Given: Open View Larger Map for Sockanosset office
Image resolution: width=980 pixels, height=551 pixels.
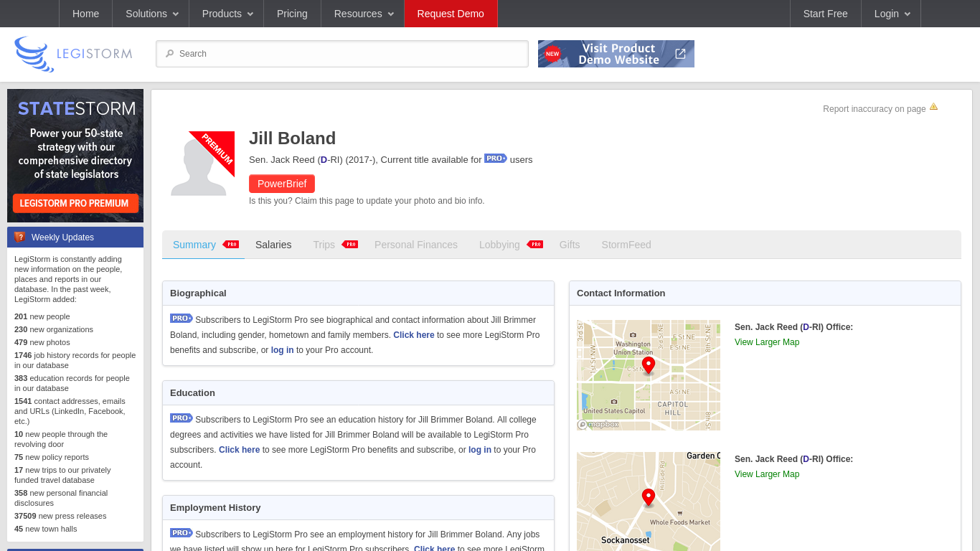Looking at the screenshot, I should 767,474.
